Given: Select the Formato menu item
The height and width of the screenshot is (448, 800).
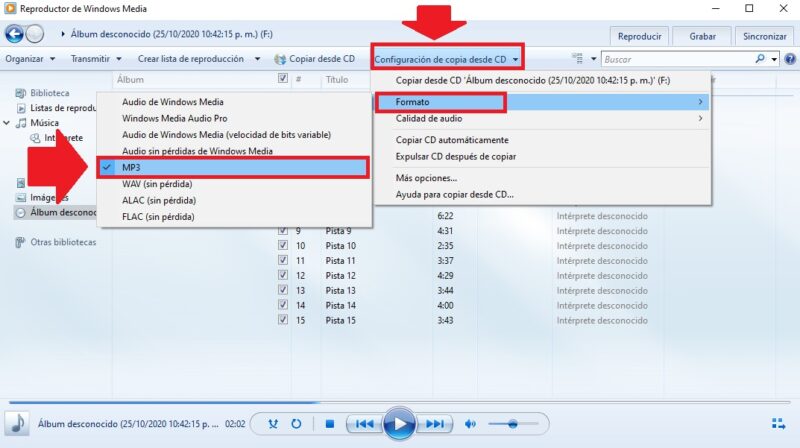Looking at the screenshot, I should click(541, 102).
